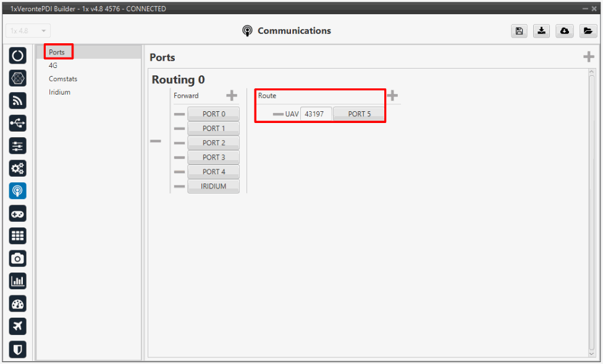Viewport: 603px width, 364px height.
Task: Open the version 1x 4.8 dropdown
Action: [x=28, y=31]
